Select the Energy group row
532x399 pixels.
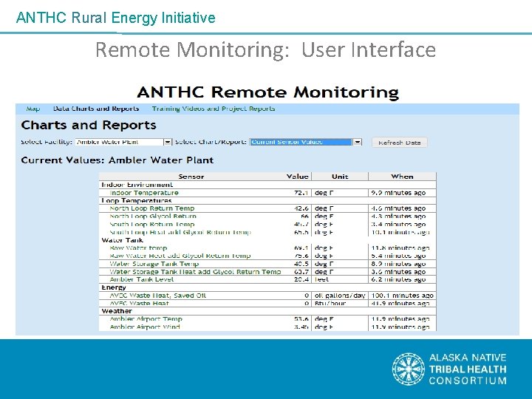coord(267,287)
